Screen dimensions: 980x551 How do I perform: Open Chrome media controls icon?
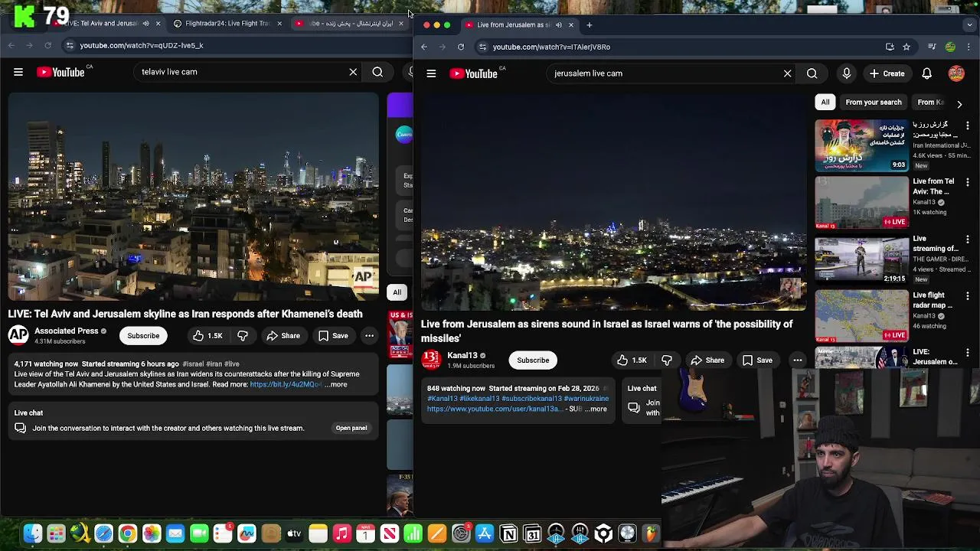[932, 47]
